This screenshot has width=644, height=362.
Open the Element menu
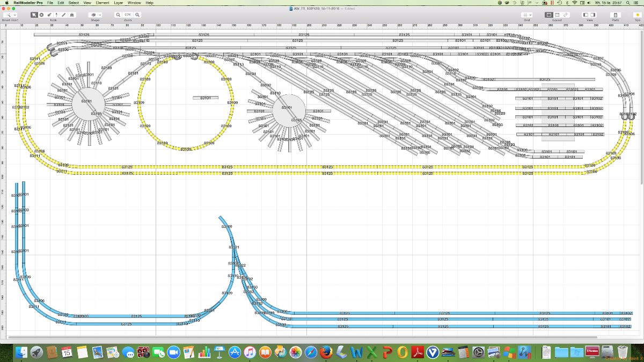pos(102,3)
